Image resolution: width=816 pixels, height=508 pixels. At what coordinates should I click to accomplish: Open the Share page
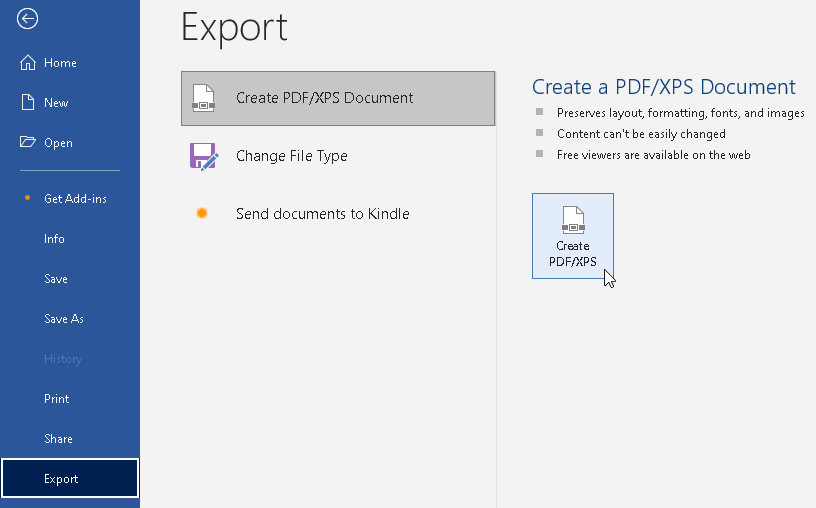[58, 439]
